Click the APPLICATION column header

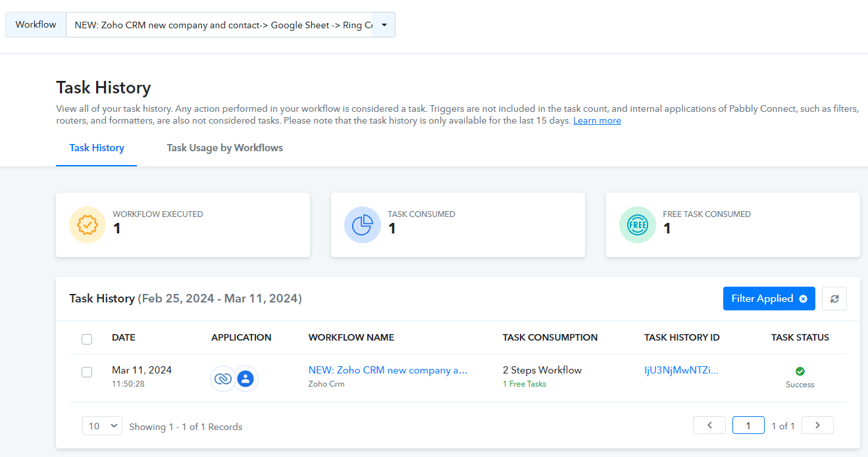[242, 337]
